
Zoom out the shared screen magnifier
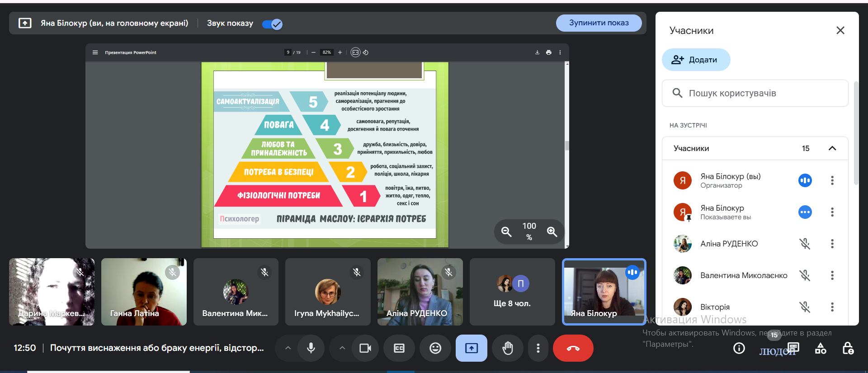pos(506,232)
